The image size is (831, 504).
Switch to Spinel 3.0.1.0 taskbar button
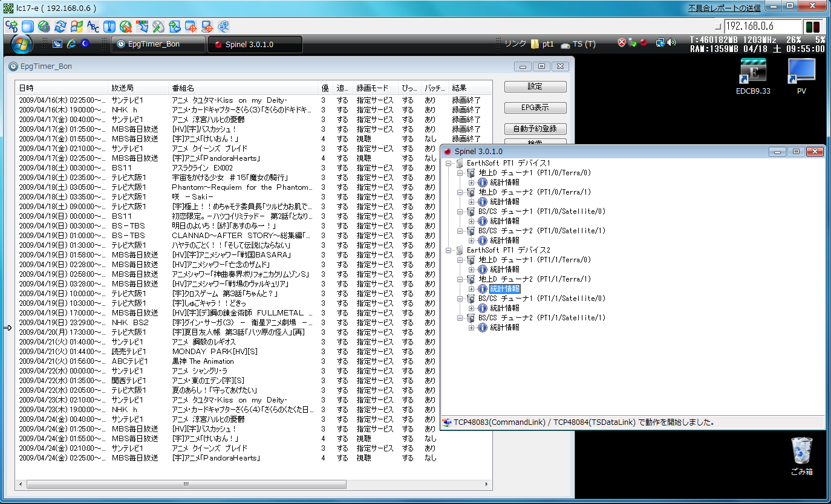click(x=255, y=44)
